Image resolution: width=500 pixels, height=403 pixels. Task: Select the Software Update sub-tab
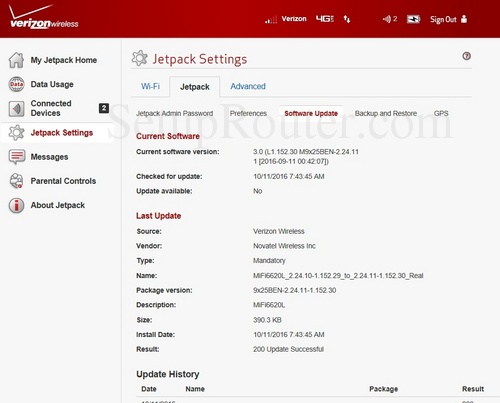coord(311,113)
